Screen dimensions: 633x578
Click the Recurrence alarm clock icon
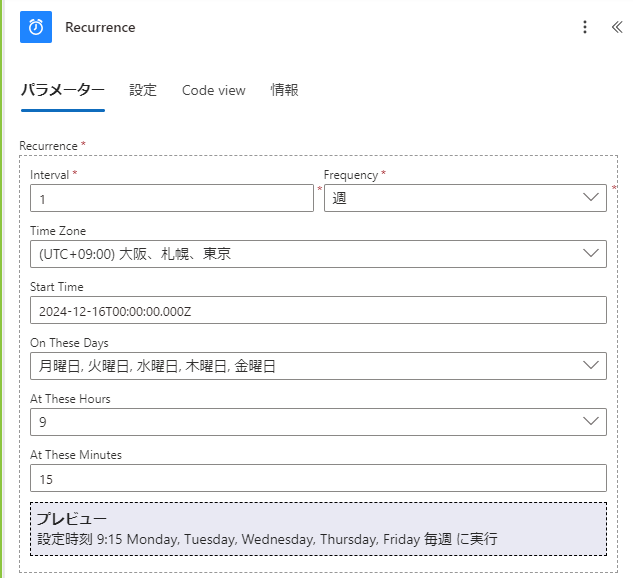tap(36, 27)
